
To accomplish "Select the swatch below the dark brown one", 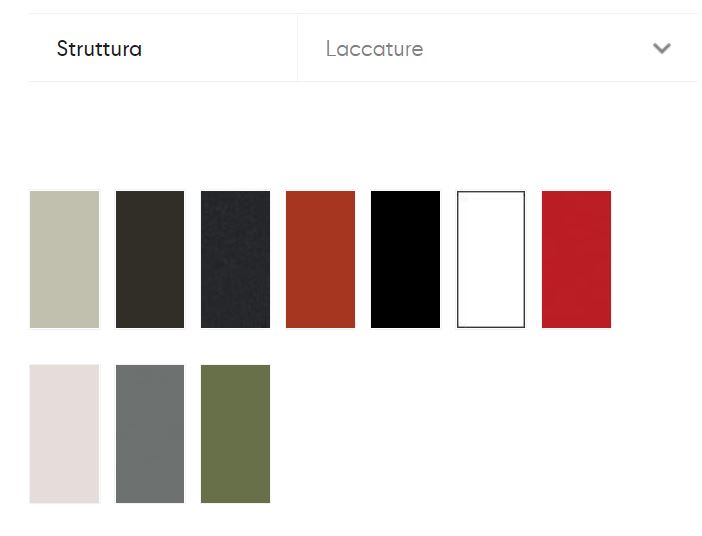I will 150,434.
